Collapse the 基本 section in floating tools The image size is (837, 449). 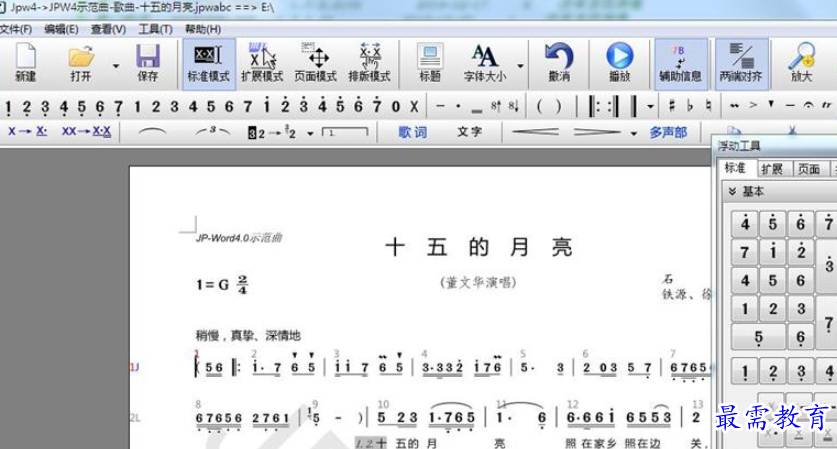tap(732, 192)
